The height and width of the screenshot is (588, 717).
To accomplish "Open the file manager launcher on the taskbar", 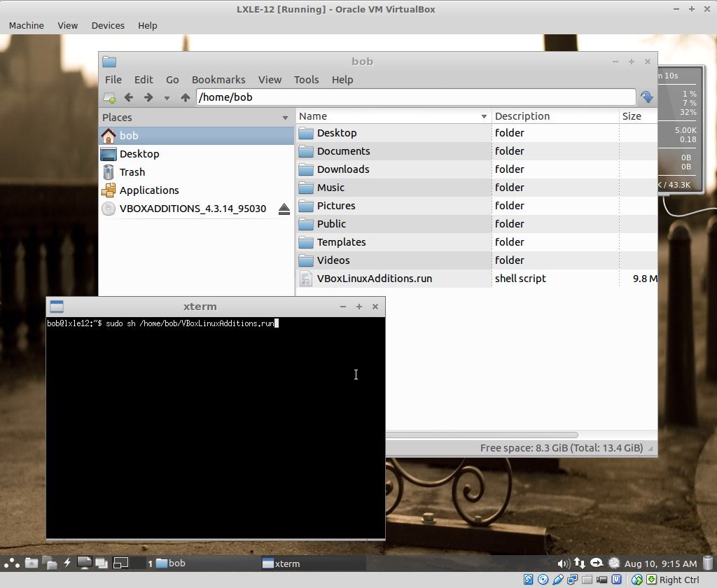I will [32, 563].
